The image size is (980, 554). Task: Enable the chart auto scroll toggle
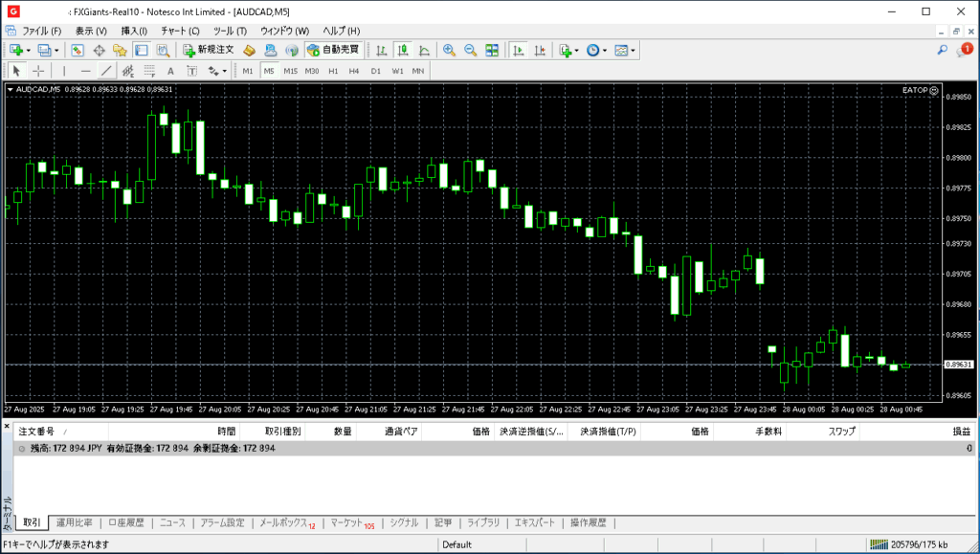point(518,50)
